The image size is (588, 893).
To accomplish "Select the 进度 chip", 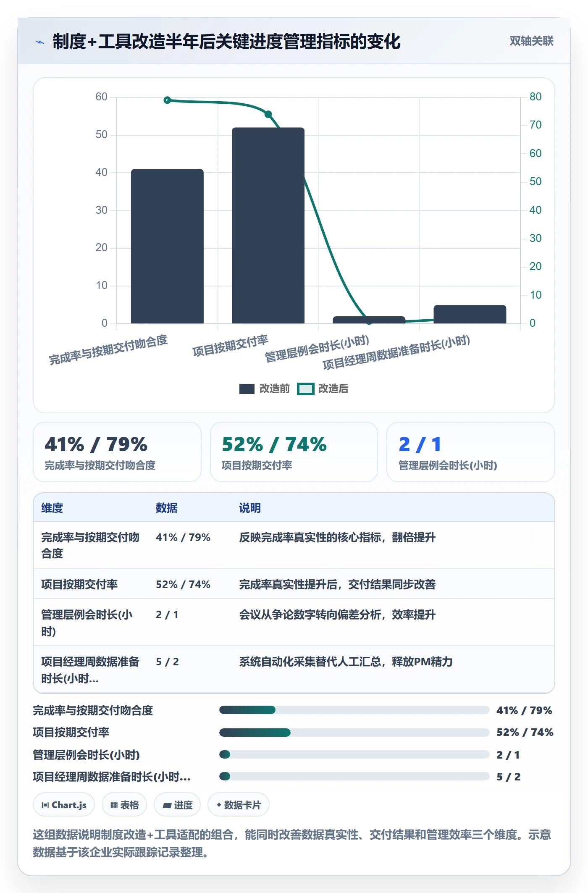I will (x=177, y=805).
